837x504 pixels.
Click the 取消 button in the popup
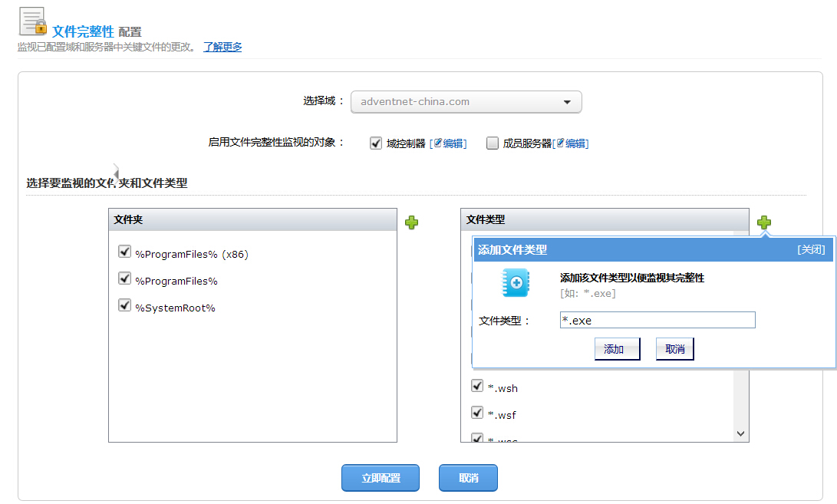pyautogui.click(x=674, y=349)
